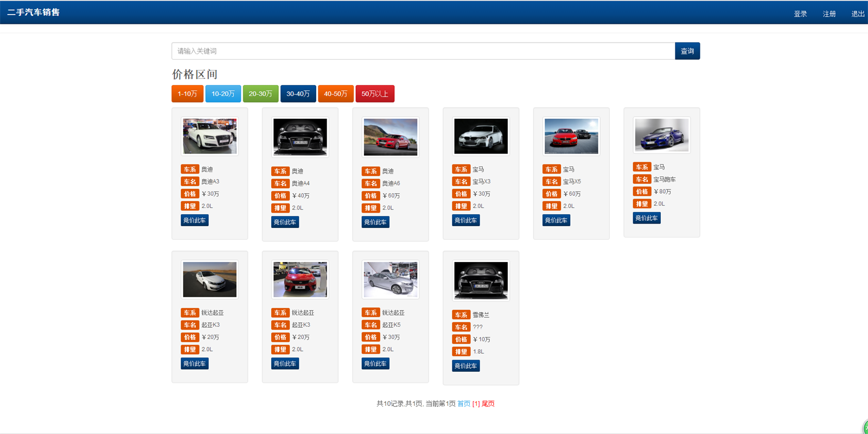This screenshot has width=868, height=434.
Task: Click the 起亚K5 name text
Action: coord(391,325)
